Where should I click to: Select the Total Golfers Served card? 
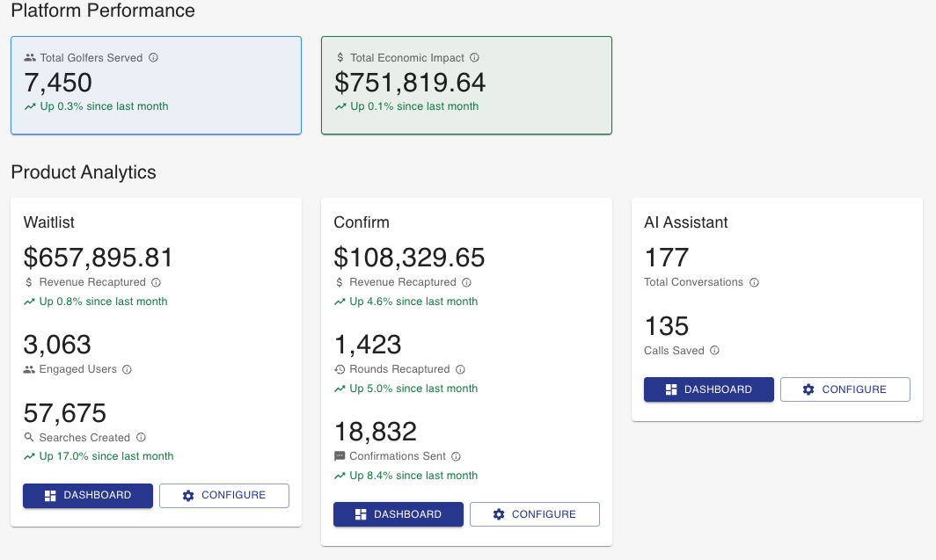point(156,85)
